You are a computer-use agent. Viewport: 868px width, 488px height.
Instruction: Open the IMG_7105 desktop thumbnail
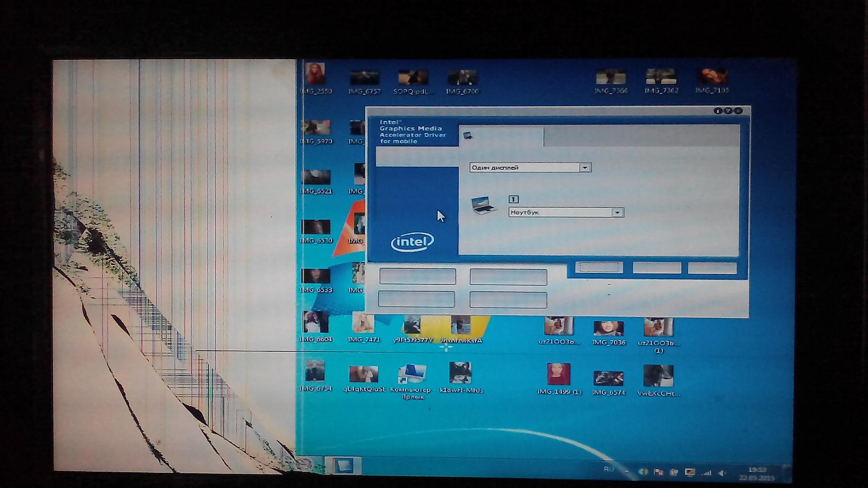click(x=712, y=78)
